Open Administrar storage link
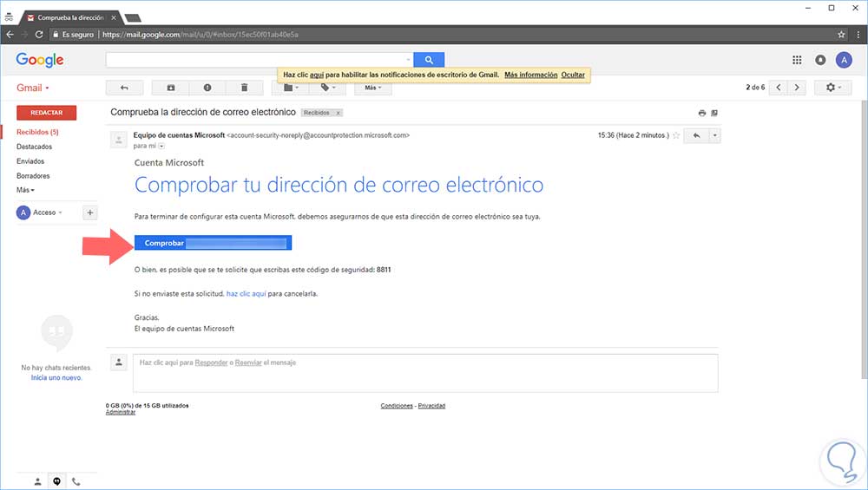Viewport: 868px width, 490px height. click(x=121, y=412)
